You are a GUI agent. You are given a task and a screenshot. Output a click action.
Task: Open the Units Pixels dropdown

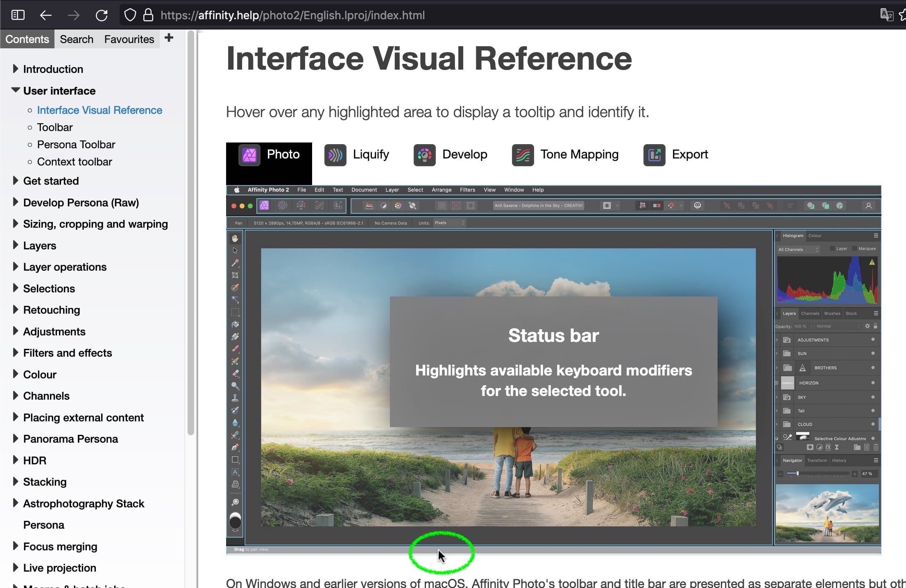point(449,223)
